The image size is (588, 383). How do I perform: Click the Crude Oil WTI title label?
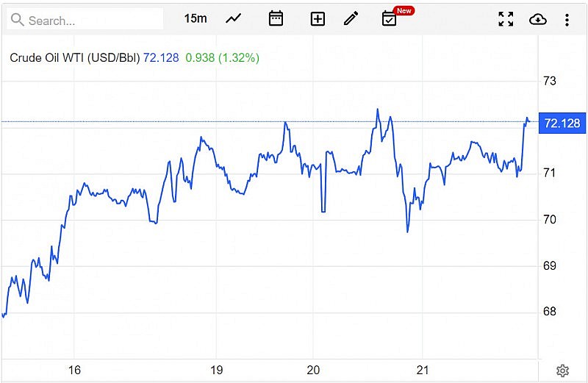point(74,57)
